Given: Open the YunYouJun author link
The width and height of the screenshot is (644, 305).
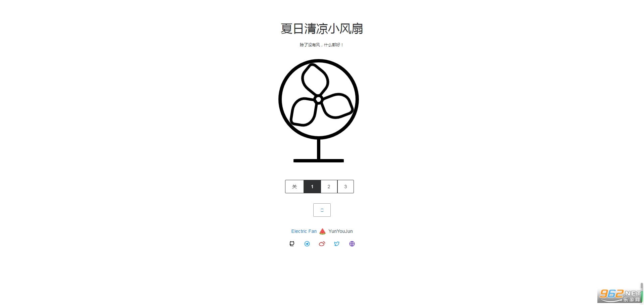Looking at the screenshot, I should (340, 231).
